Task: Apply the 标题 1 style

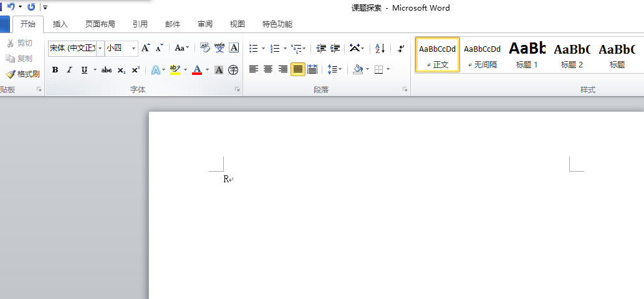Action: 527,55
